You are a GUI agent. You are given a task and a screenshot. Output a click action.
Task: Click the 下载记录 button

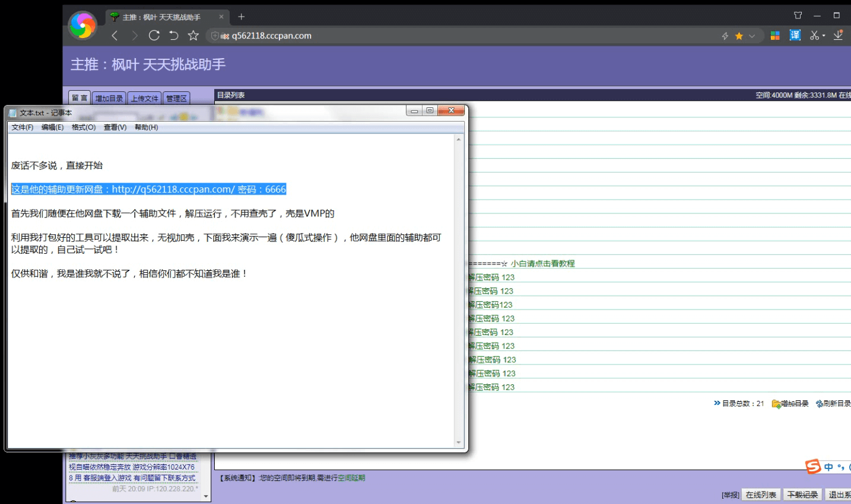point(802,495)
